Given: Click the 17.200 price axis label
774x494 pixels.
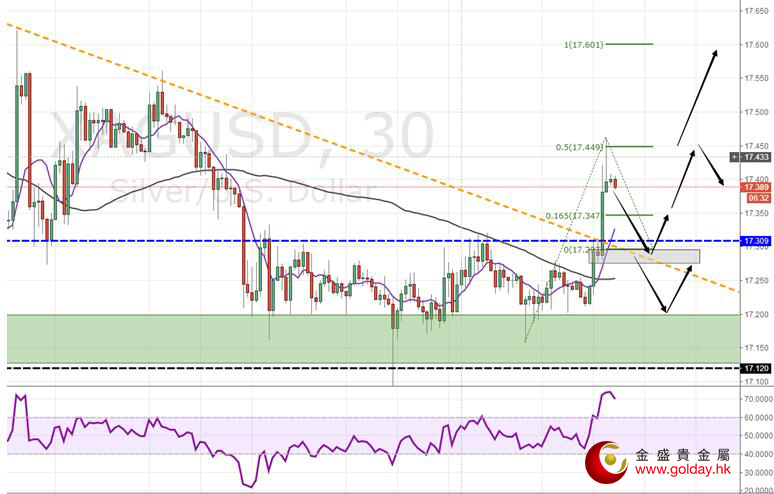Looking at the screenshot, I should (756, 314).
